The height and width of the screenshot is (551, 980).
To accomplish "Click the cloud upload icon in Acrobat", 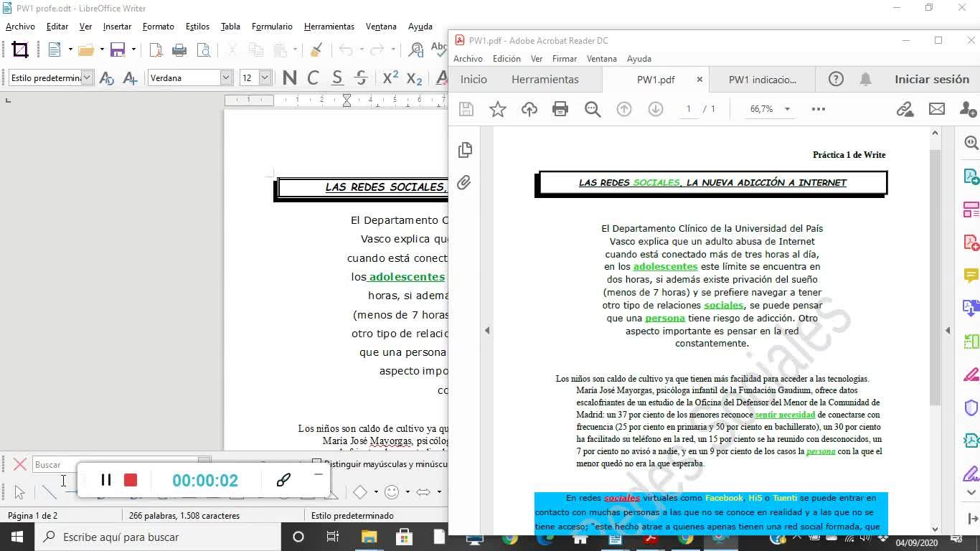I will coord(529,109).
